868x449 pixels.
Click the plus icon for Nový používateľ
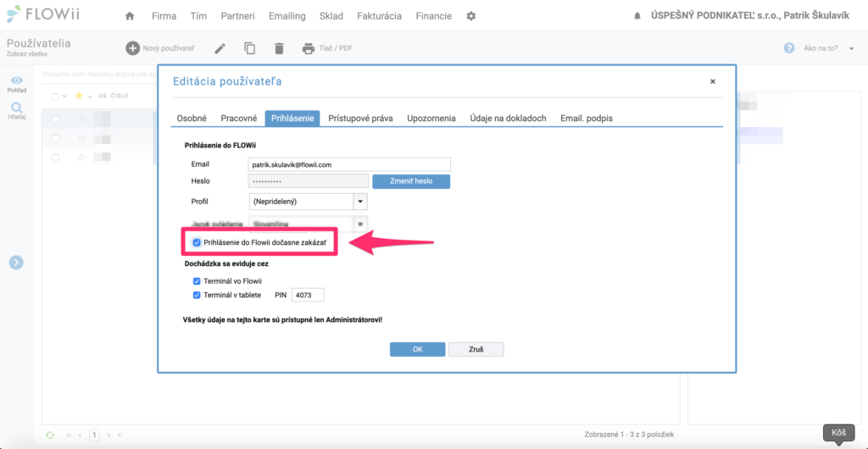pyautogui.click(x=133, y=48)
